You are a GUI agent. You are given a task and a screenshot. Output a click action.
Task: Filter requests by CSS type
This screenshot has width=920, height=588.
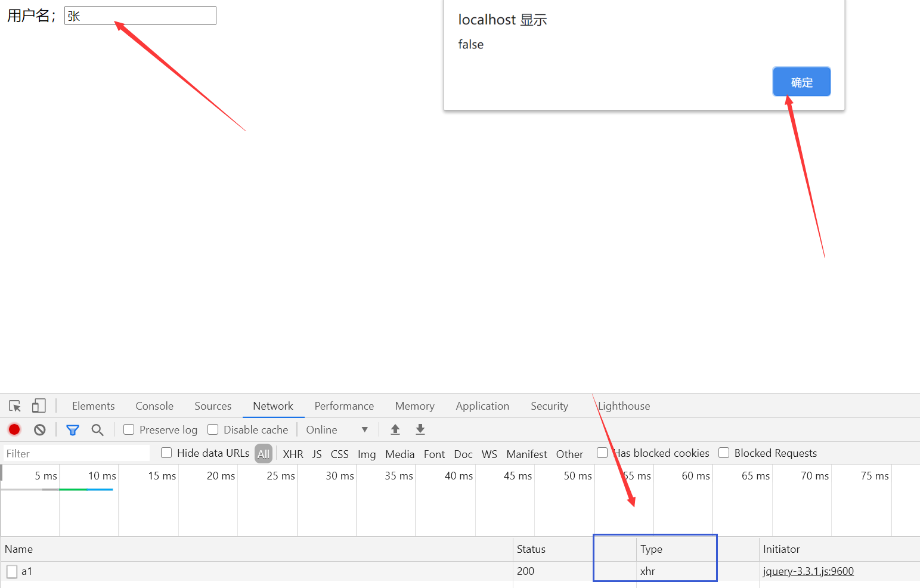(x=339, y=454)
